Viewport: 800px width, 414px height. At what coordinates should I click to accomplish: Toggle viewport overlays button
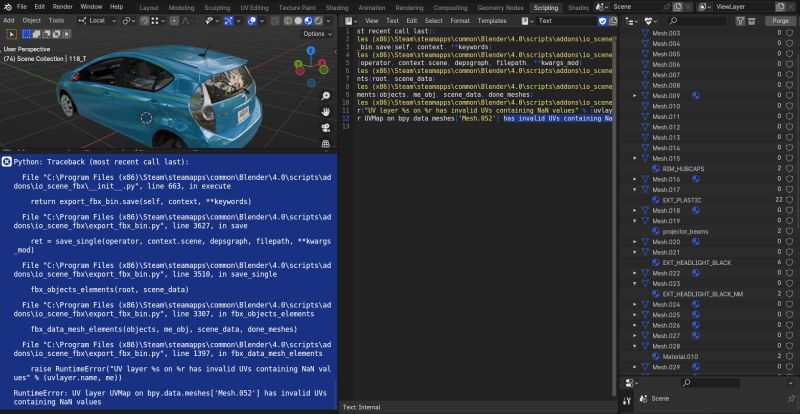coord(254,20)
